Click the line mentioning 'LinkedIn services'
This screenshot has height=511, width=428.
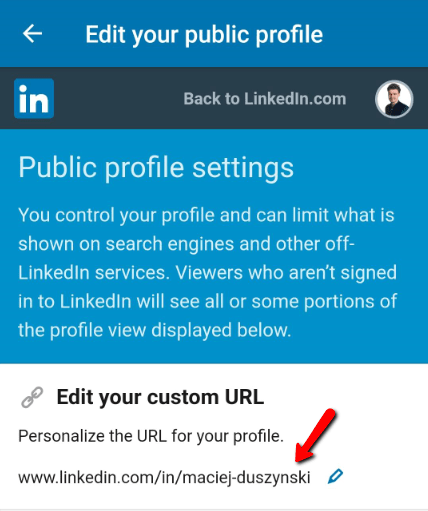[207, 273]
